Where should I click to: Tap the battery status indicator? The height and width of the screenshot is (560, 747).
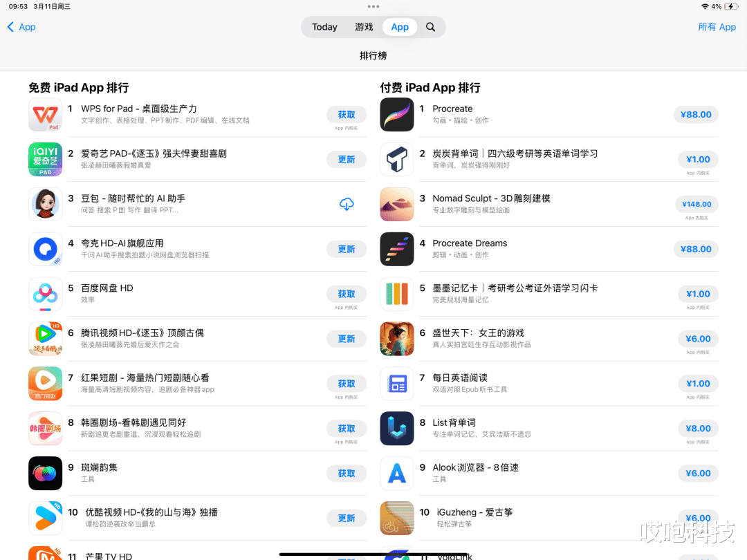[731, 7]
